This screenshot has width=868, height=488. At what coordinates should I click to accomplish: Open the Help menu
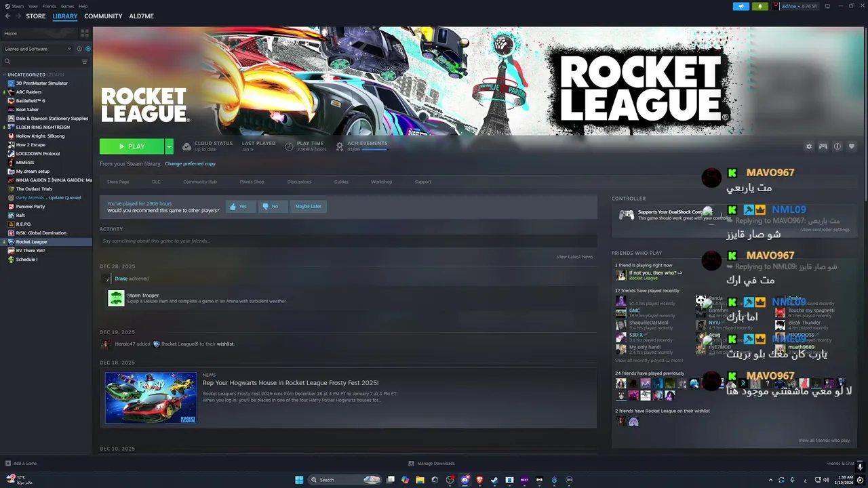click(83, 6)
